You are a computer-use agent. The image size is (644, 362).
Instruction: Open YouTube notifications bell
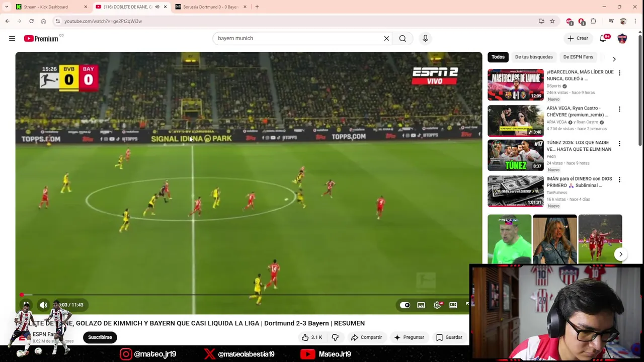point(603,38)
